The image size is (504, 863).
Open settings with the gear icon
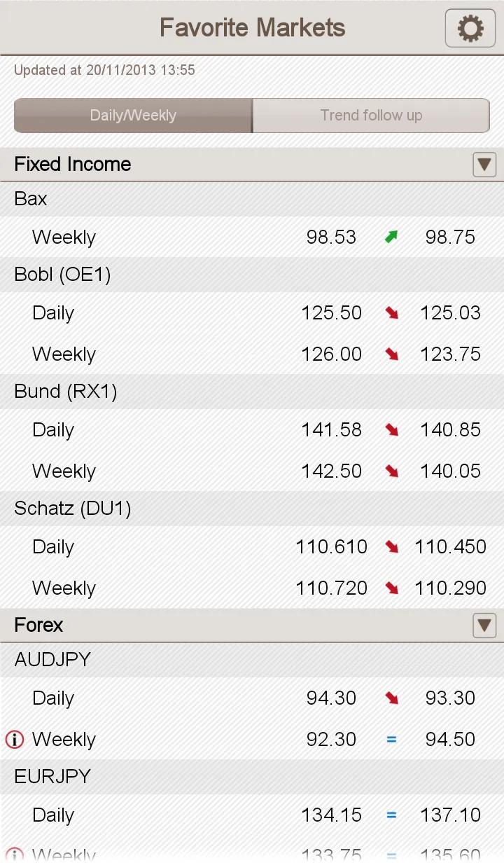(470, 29)
